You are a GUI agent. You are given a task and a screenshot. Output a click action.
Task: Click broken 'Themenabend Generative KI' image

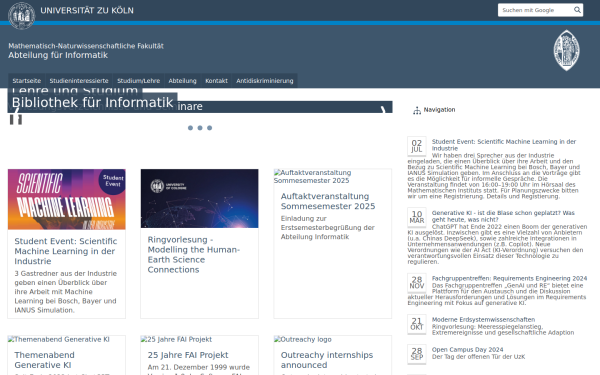pyautogui.click(x=59, y=339)
